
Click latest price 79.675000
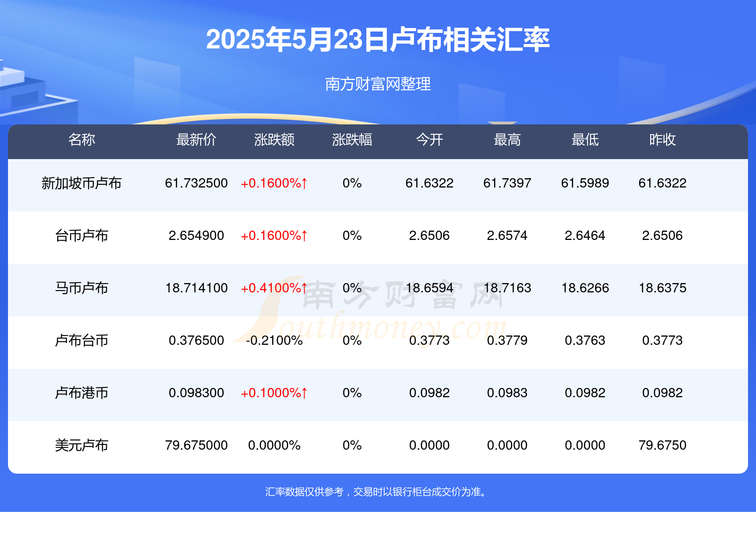[x=196, y=445]
